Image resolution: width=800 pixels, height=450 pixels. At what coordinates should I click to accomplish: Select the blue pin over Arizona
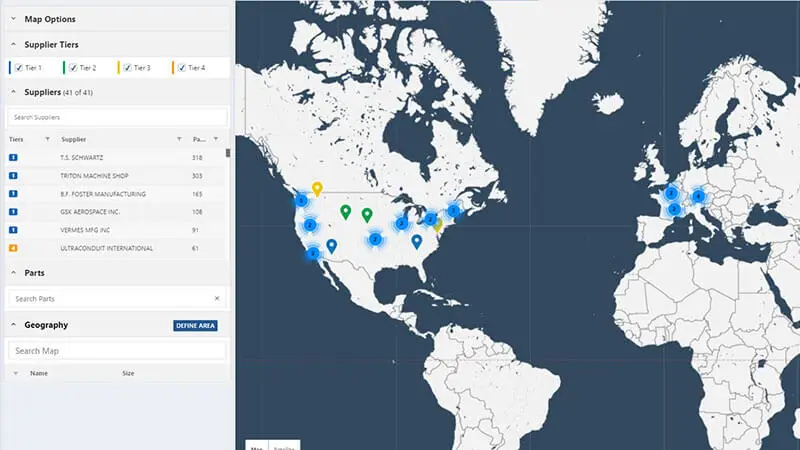pyautogui.click(x=332, y=245)
